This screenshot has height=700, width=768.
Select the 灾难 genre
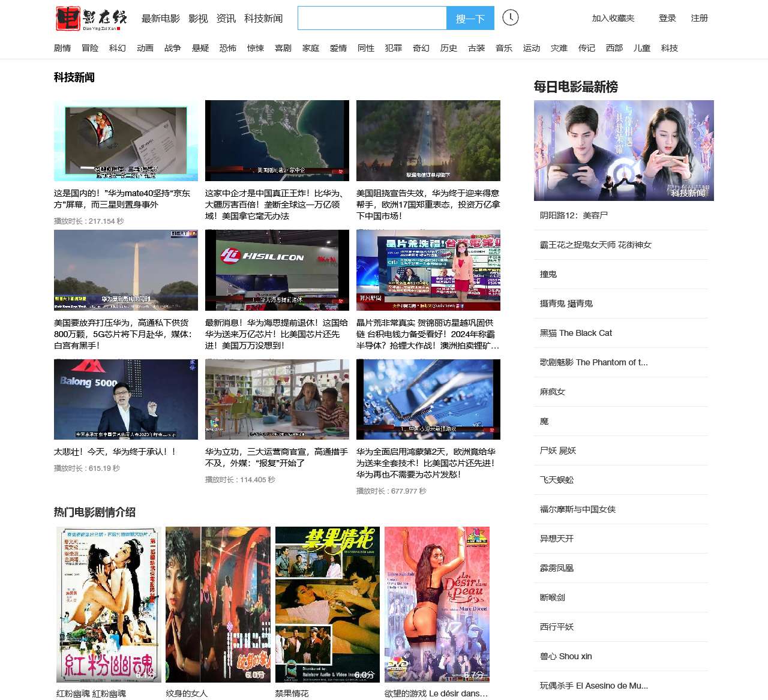[559, 48]
